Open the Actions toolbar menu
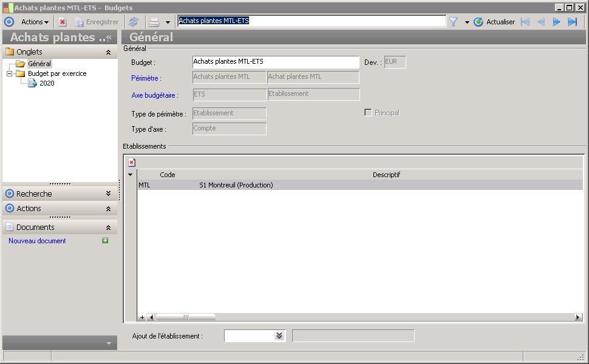 point(35,22)
